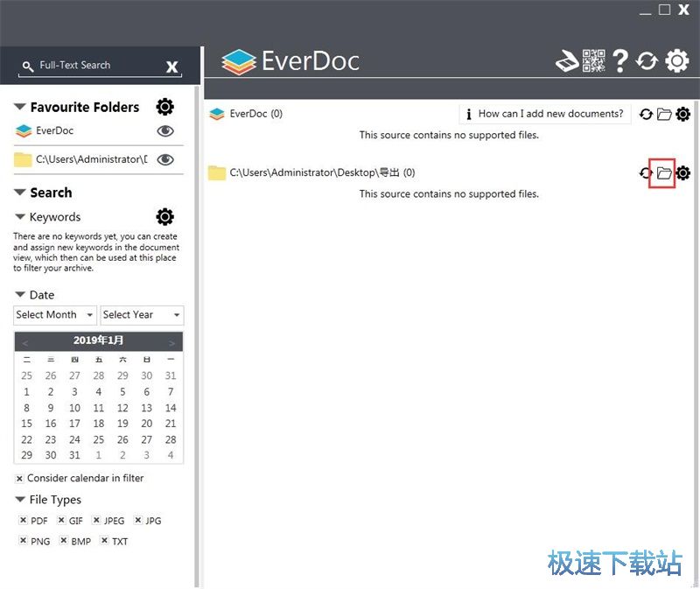Open main settings gear in header
This screenshot has height=589, width=700.
(676, 61)
